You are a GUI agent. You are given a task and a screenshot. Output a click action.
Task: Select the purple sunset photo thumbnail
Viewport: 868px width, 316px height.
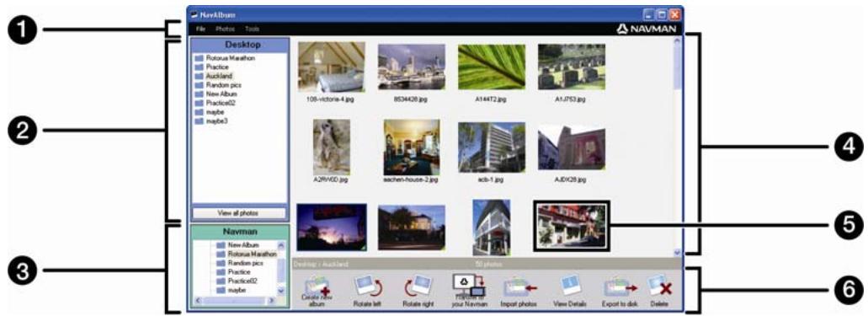[332, 227]
